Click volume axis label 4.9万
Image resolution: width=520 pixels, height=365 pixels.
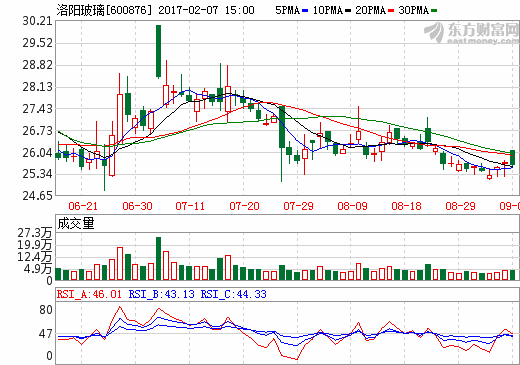click(x=38, y=269)
